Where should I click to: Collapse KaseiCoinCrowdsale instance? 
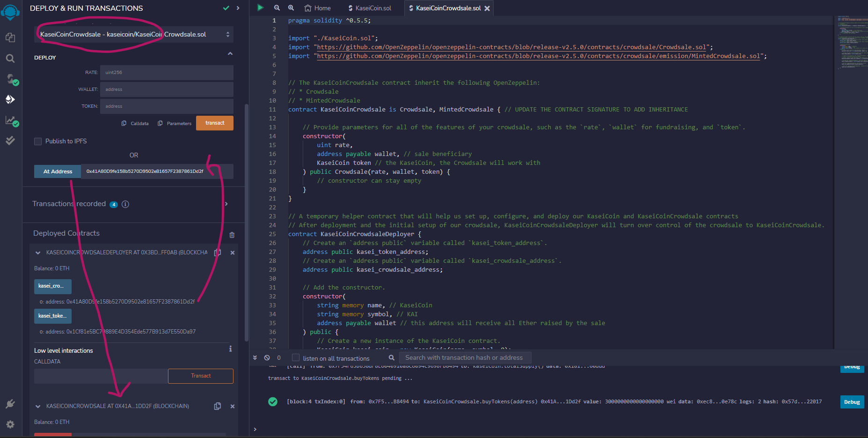coord(38,406)
